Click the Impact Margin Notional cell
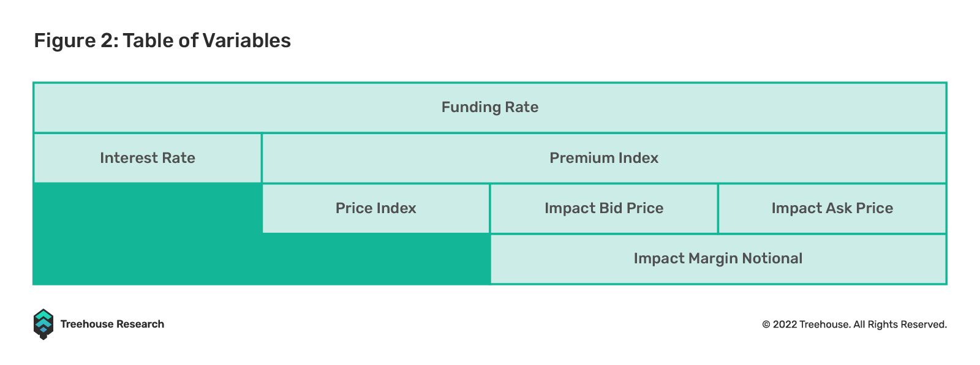Screen dimensions: 980x365 [x=718, y=258]
